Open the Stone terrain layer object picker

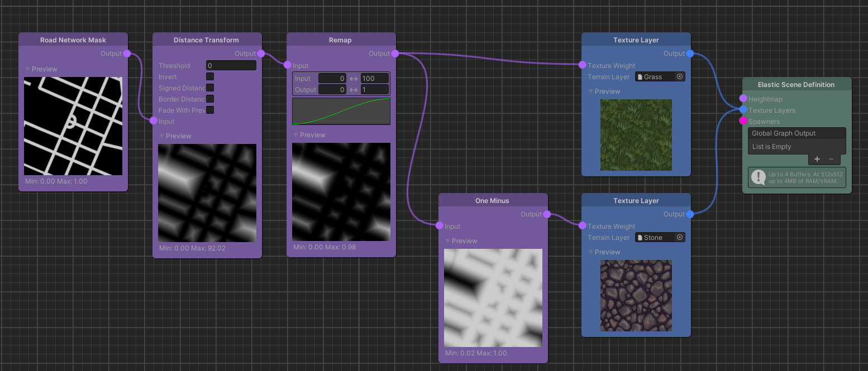[x=680, y=237]
